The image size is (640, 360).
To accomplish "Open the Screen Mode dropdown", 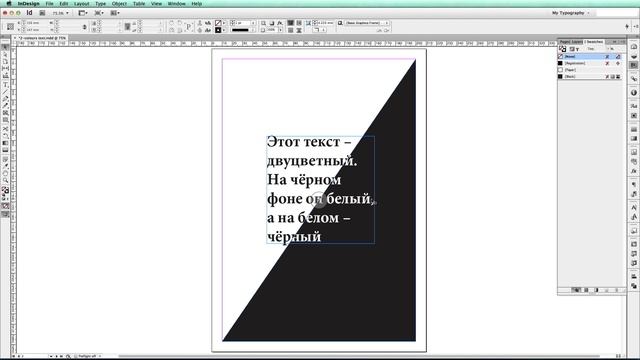I will coord(99,13).
